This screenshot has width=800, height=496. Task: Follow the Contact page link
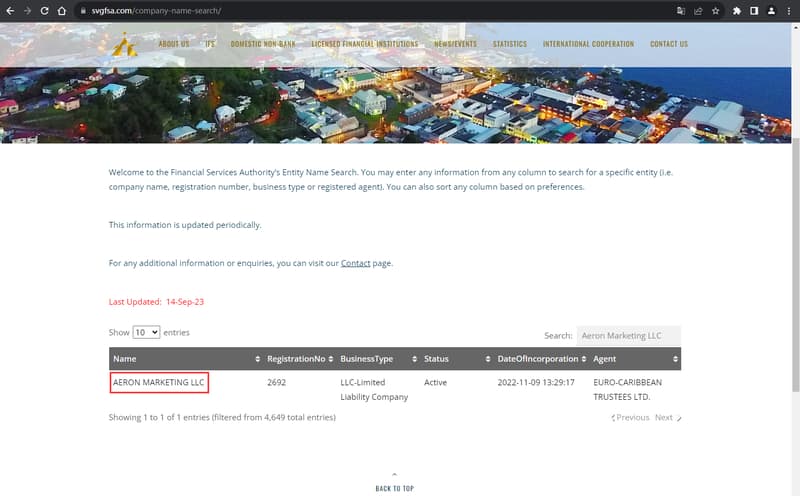click(355, 263)
